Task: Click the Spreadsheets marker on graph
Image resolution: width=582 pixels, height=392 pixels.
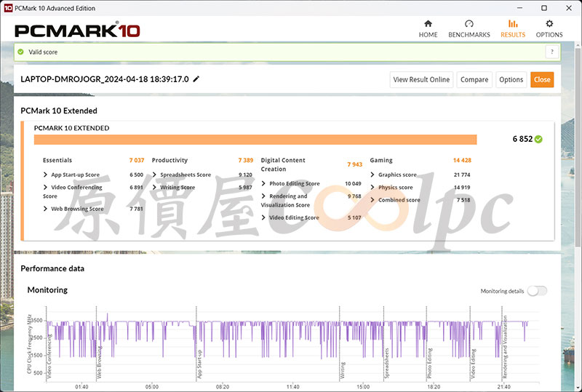Action: pyautogui.click(x=387, y=364)
